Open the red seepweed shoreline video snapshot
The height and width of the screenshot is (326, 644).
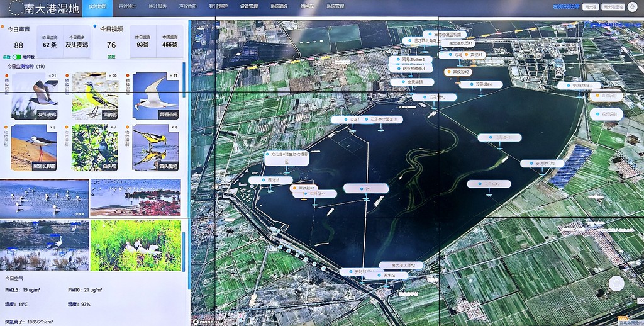136,198
